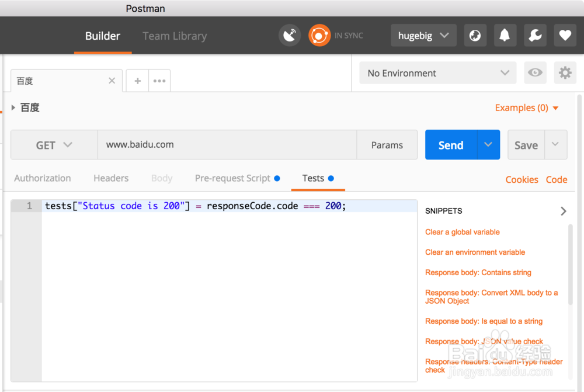Click the blue Send button

[451, 145]
